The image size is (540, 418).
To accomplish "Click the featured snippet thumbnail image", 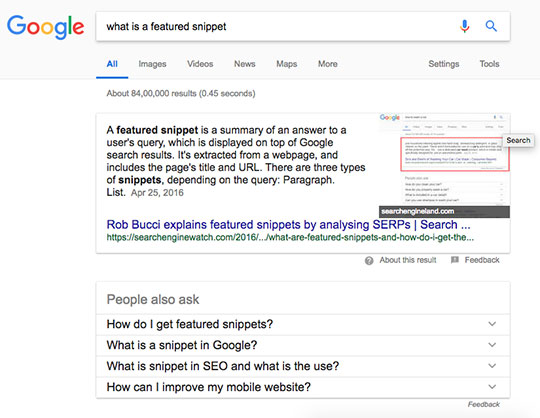I will [444, 165].
